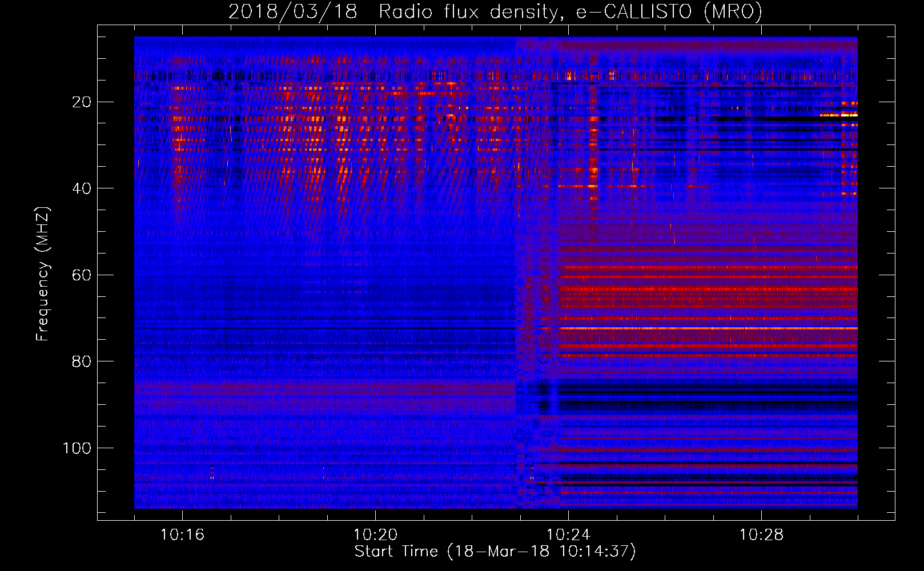Screen dimensions: 924x571
Task: Click the 60 MHz frequency tick label
Action: (x=82, y=275)
